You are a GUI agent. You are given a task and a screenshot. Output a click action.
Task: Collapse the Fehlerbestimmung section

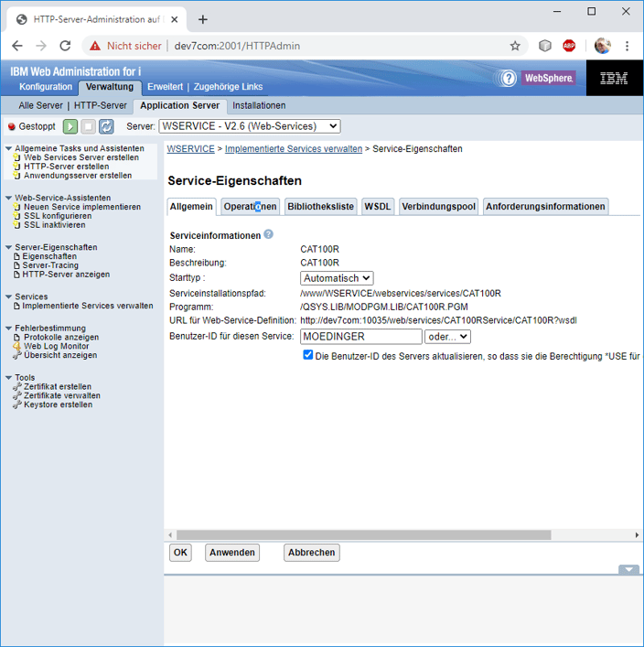tap(8, 329)
